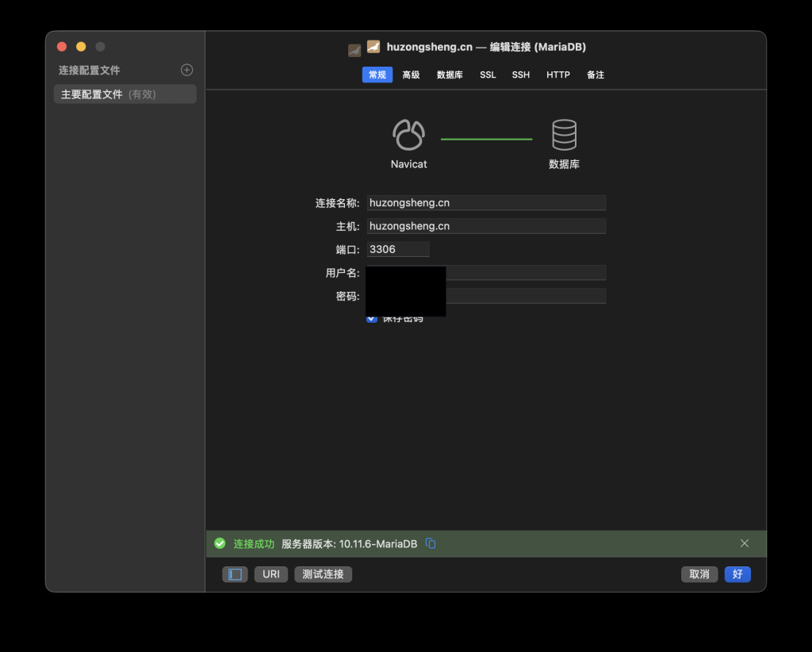Screen dimensions: 812x652
Task: Go to the SSH tab
Action: click(520, 75)
